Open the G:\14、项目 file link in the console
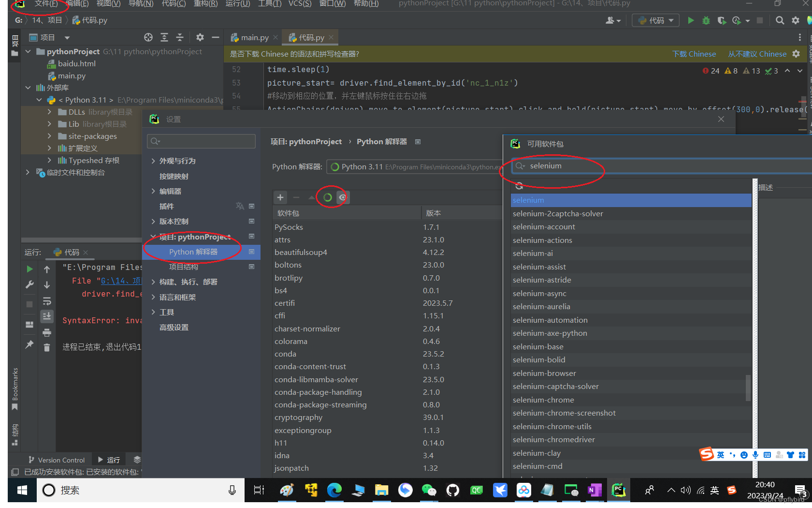The height and width of the screenshot is (508, 812). (x=121, y=281)
